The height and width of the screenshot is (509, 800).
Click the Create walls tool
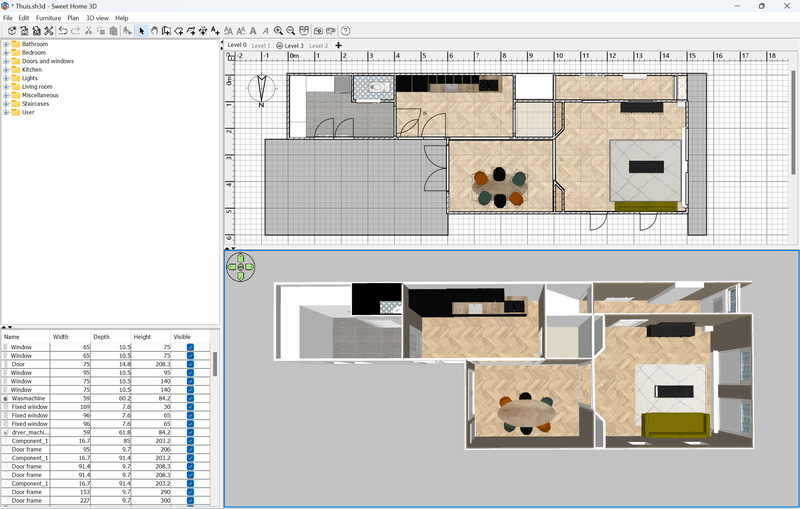(x=166, y=31)
